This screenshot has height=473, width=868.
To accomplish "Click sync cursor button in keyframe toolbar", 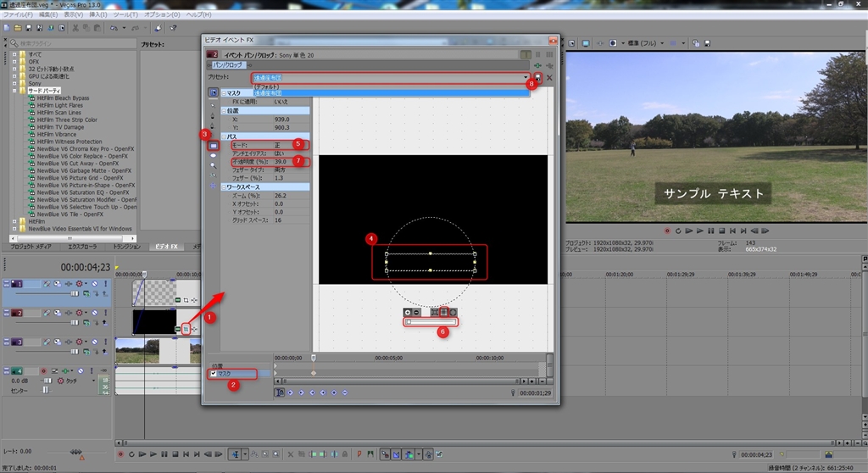I will pyautogui.click(x=280, y=392).
